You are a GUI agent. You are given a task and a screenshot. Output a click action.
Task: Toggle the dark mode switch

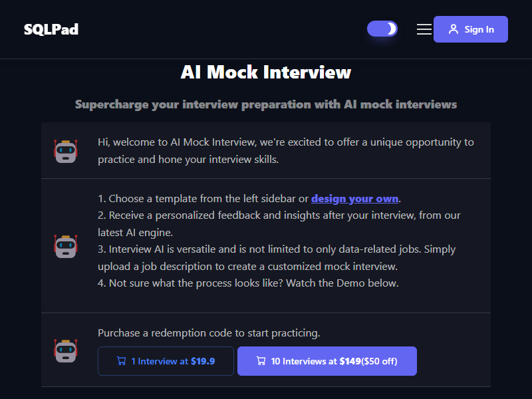(x=382, y=29)
